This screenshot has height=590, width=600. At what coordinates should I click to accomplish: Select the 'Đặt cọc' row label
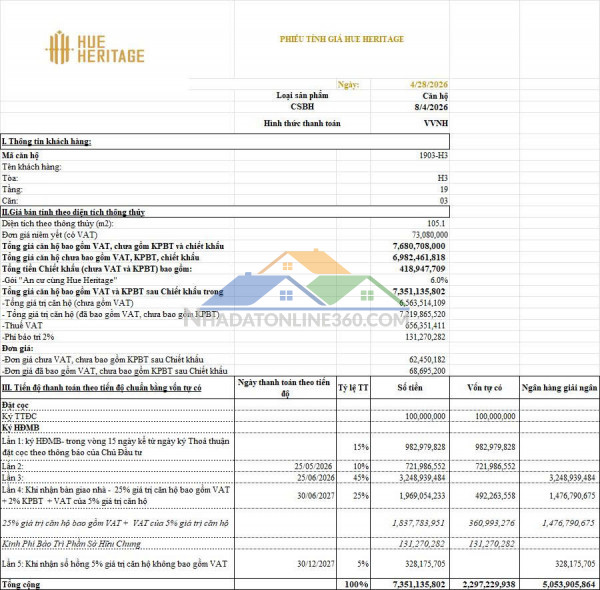(15, 405)
